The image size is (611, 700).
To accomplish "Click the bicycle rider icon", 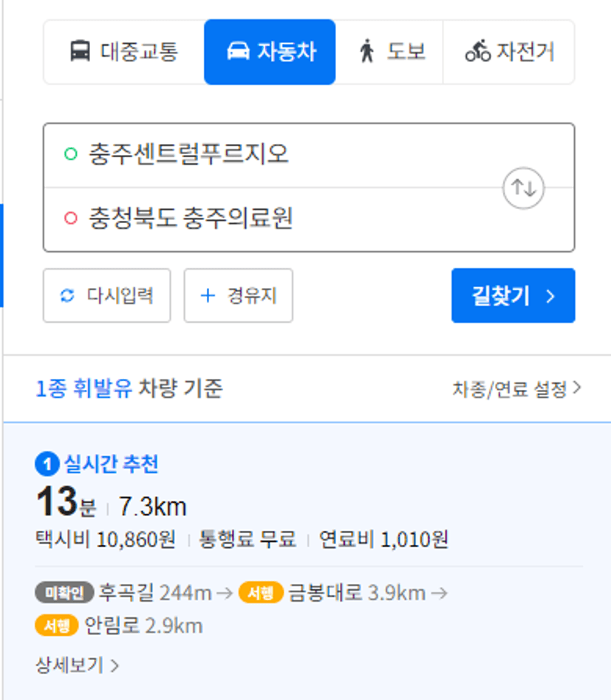I will tap(478, 51).
